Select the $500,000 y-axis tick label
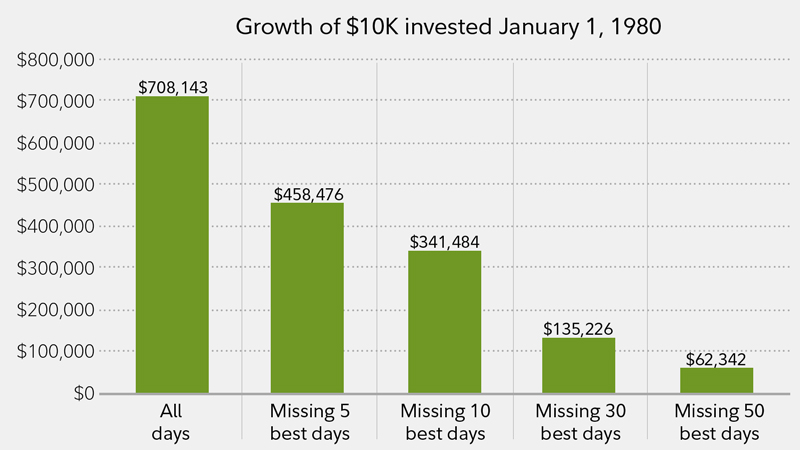 (x=57, y=185)
